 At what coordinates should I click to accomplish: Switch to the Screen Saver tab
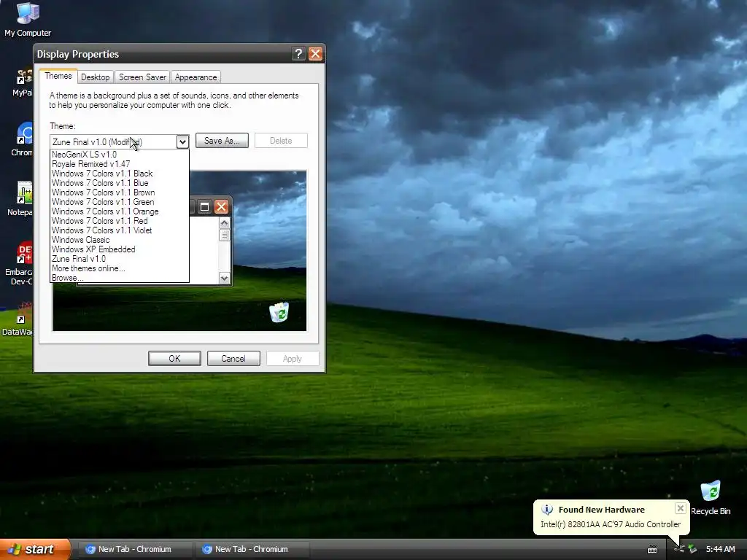click(142, 77)
